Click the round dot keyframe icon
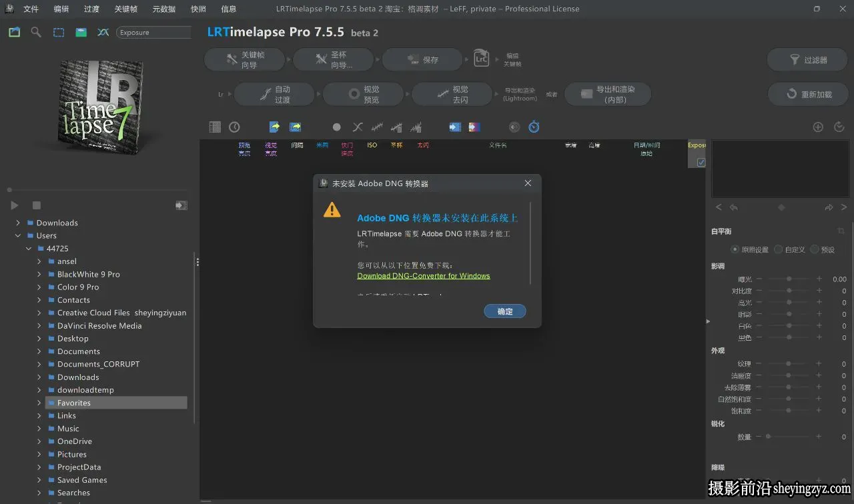Screen dimensions: 854x504 [337, 127]
